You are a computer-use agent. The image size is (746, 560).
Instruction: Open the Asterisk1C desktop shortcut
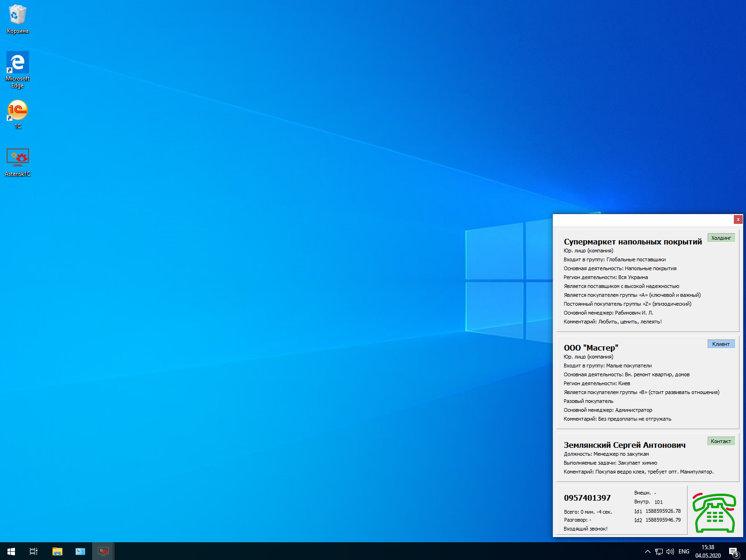[18, 158]
